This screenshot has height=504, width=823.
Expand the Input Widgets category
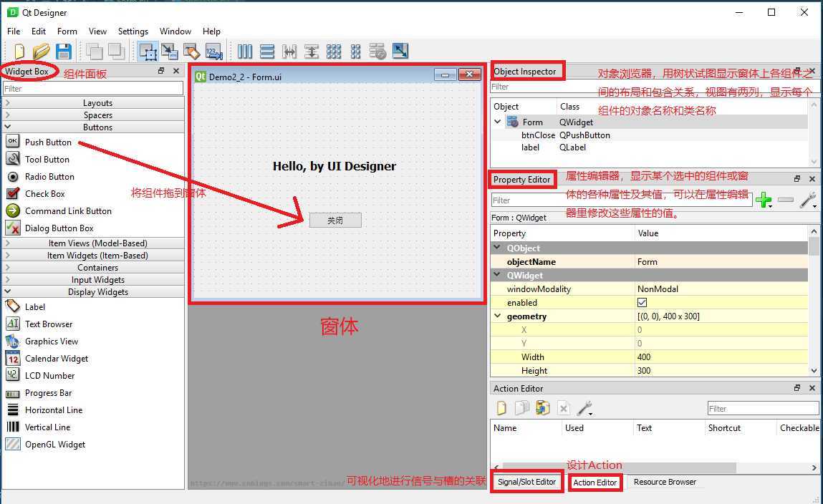click(x=7, y=279)
